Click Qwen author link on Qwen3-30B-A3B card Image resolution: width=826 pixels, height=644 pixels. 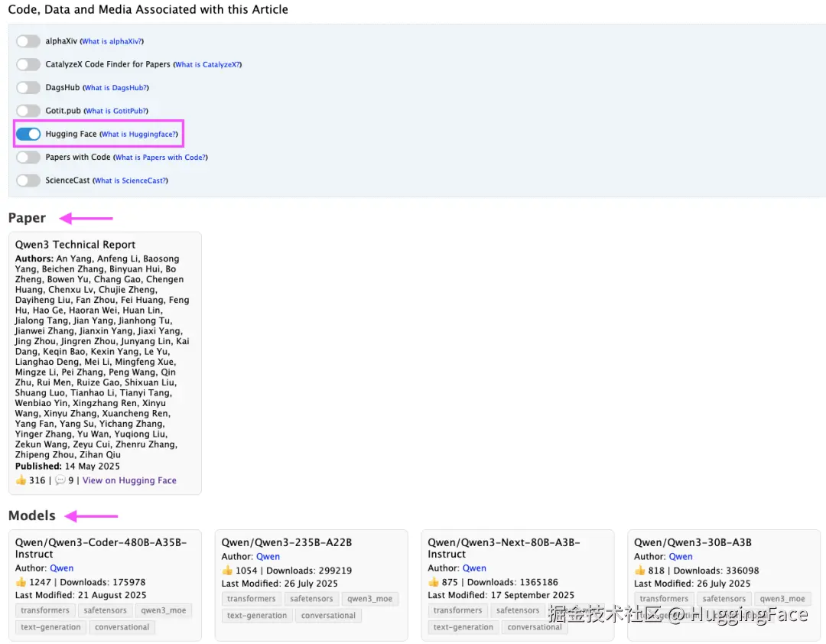pyautogui.click(x=681, y=557)
